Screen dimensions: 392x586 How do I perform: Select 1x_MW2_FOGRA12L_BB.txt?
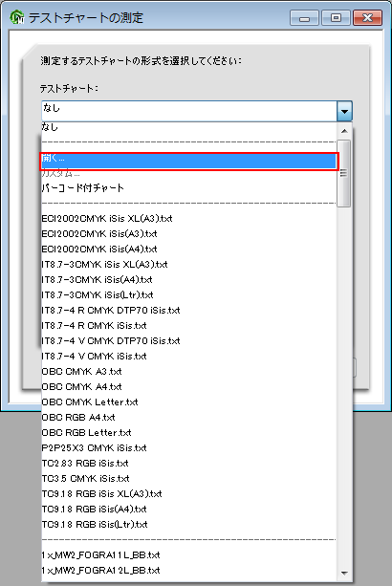[x=188, y=571]
